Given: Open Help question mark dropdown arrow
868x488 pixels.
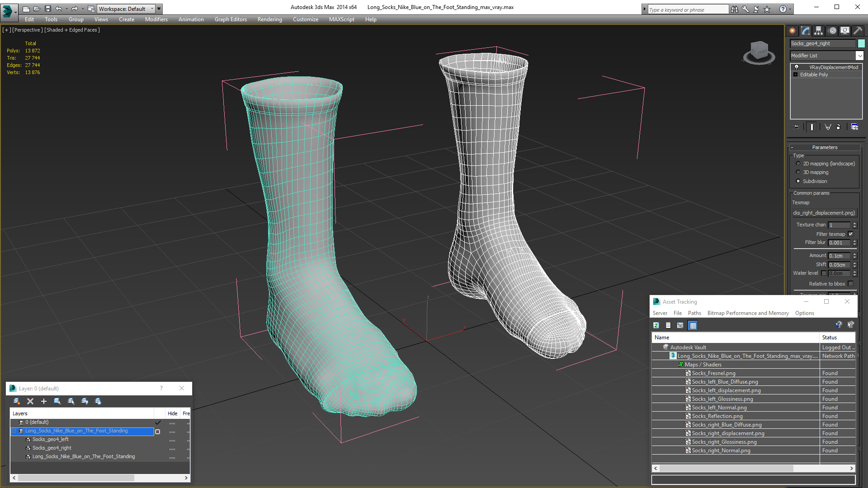Looking at the screenshot, I should (x=790, y=9).
